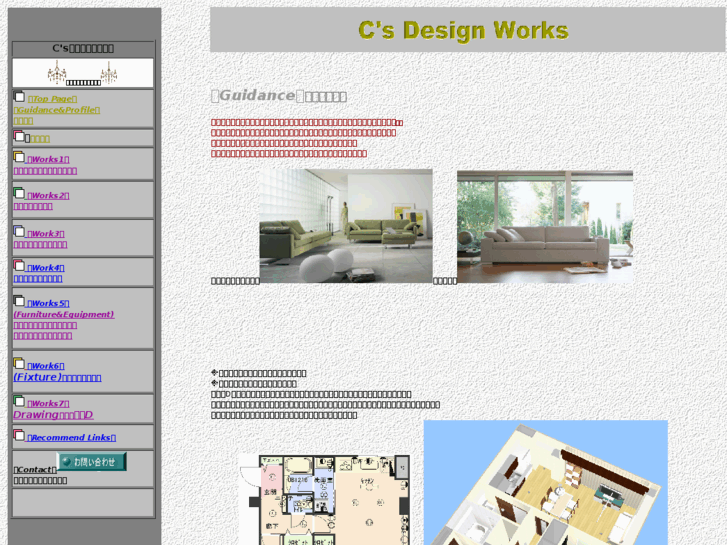Screen dimensions: 727x545
Task: Open the Work4 link
Action: pos(46,268)
